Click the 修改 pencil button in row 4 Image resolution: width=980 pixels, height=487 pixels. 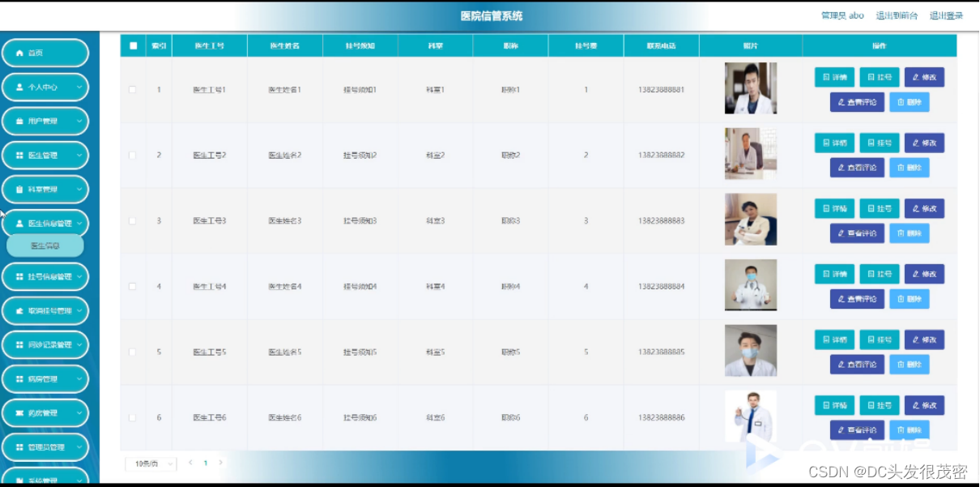pyautogui.click(x=924, y=274)
